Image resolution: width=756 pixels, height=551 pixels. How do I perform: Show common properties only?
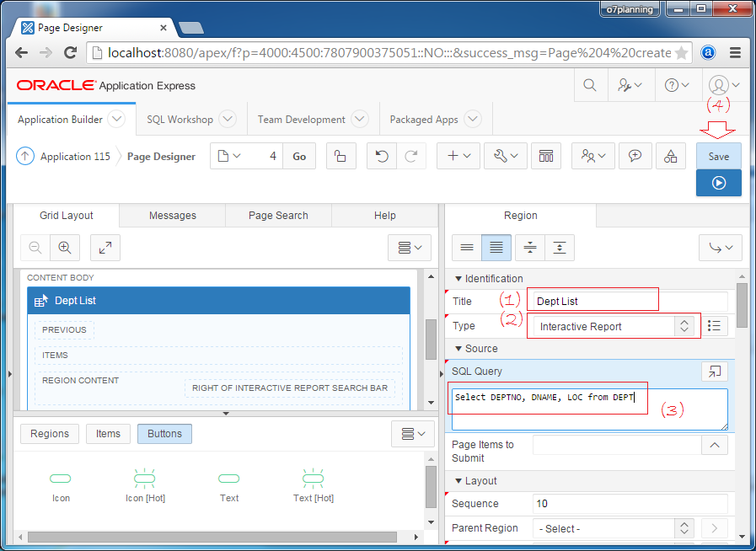tap(467, 248)
